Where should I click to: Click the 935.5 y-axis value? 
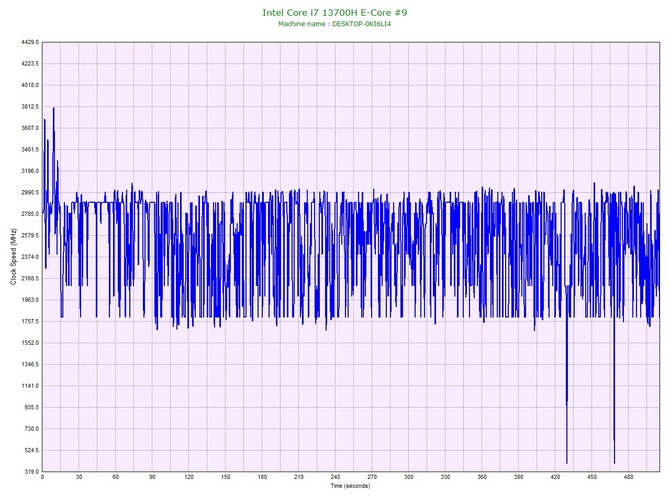tap(31, 407)
